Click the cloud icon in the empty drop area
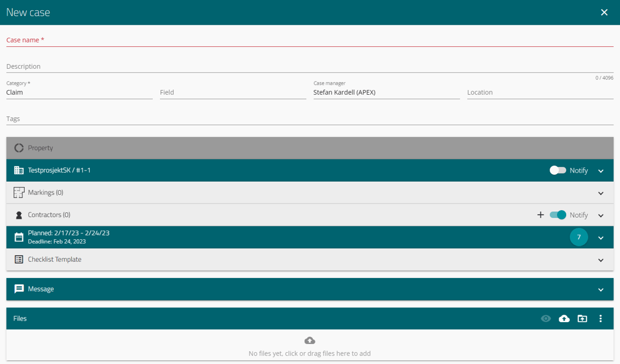This screenshot has height=364, width=620. coord(309,340)
